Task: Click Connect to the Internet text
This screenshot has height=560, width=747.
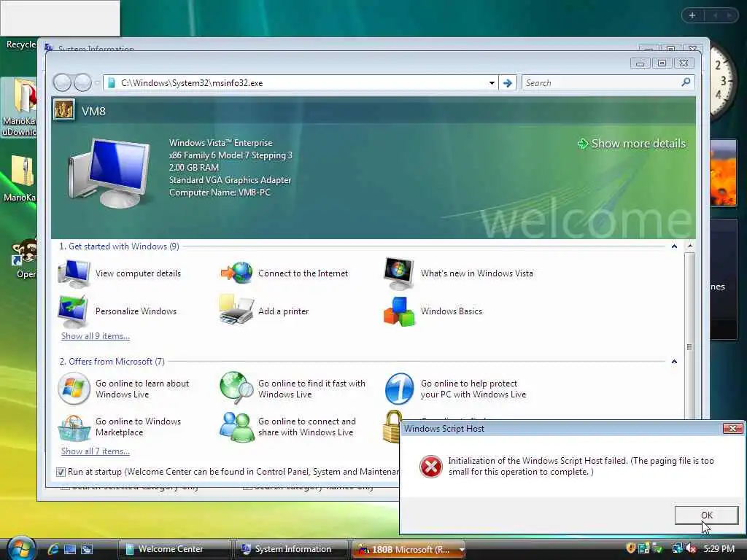Action: pyautogui.click(x=303, y=273)
